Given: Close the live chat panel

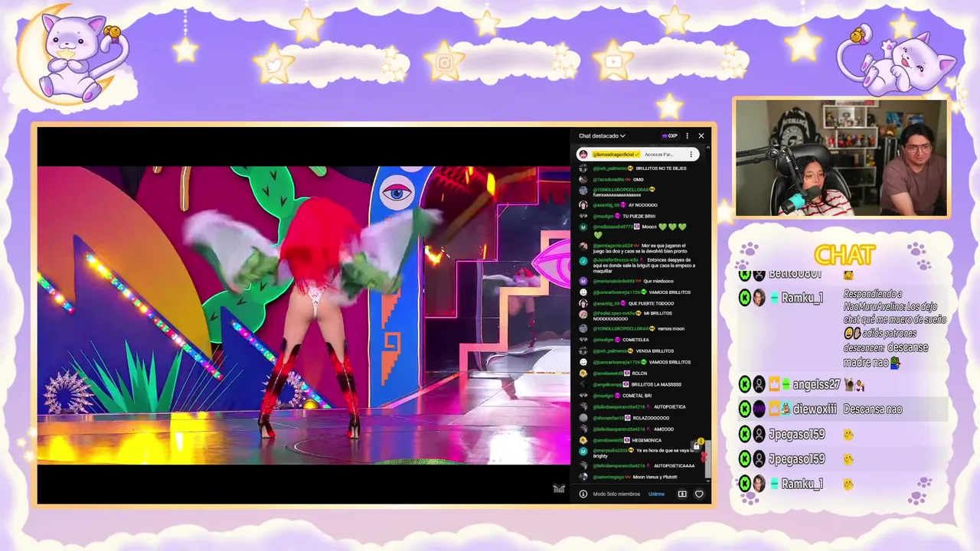Looking at the screenshot, I should 701,136.
